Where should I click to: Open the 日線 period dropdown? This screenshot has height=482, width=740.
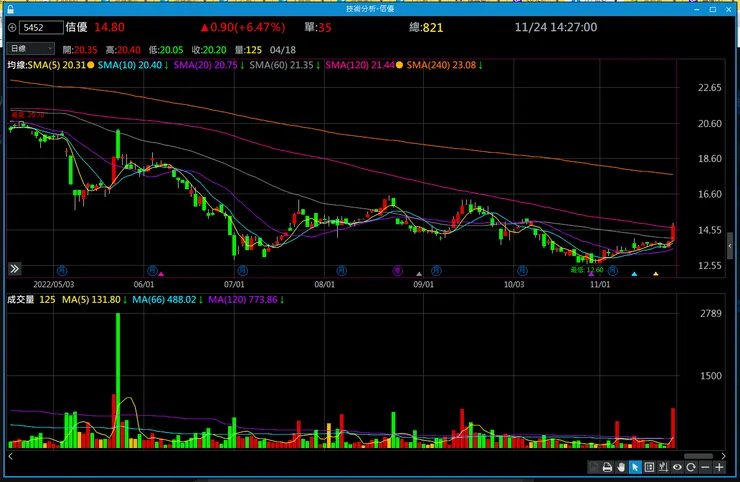tap(31, 48)
